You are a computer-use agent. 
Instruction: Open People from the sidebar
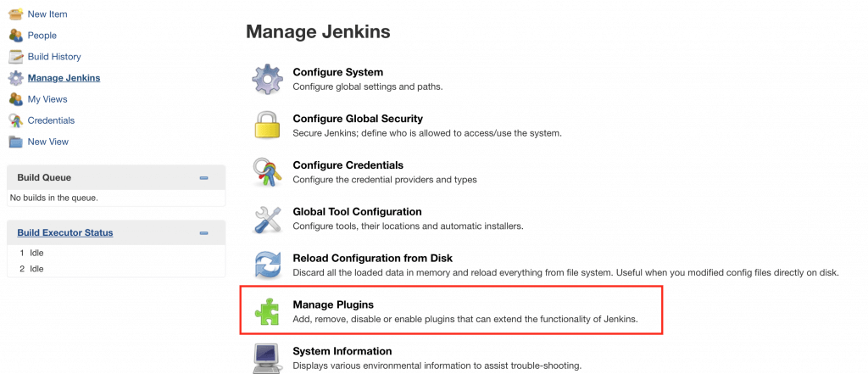(42, 36)
